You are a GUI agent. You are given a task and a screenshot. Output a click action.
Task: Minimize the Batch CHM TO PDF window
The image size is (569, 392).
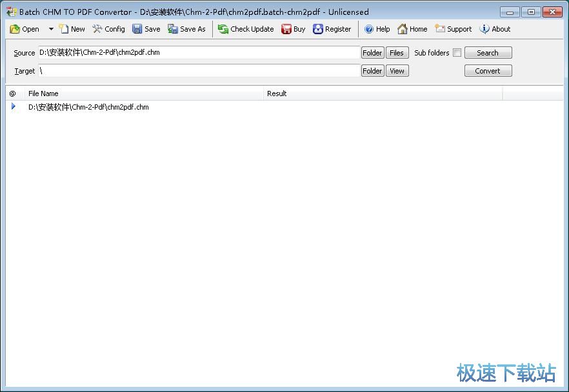pyautogui.click(x=510, y=12)
